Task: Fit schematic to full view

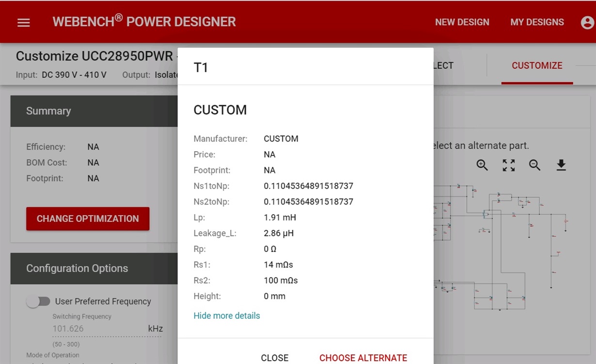Action: point(509,165)
